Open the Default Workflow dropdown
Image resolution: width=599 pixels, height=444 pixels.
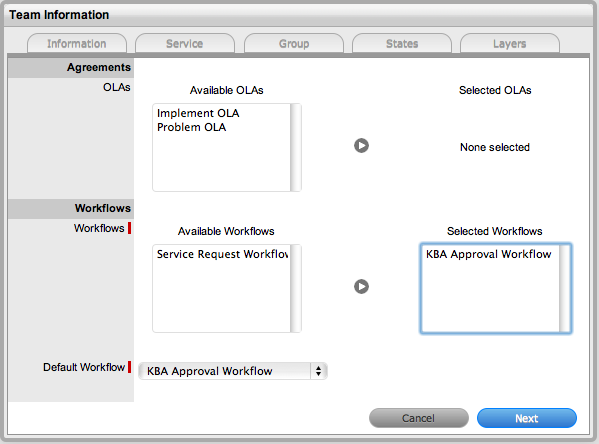click(233, 371)
